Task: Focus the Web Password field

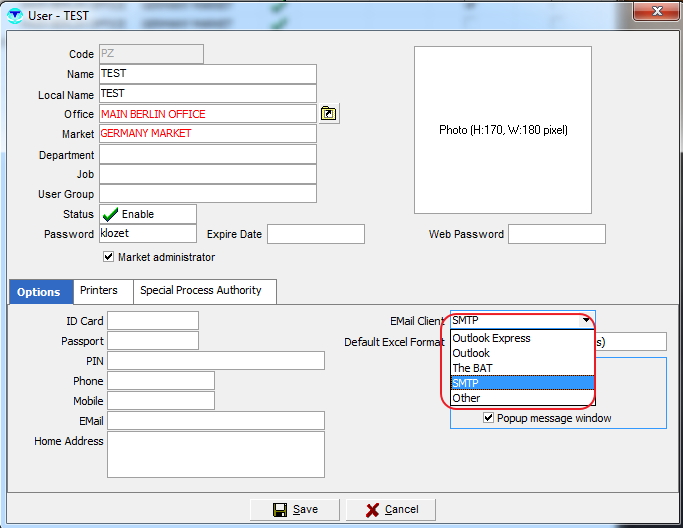Action: [x=556, y=234]
